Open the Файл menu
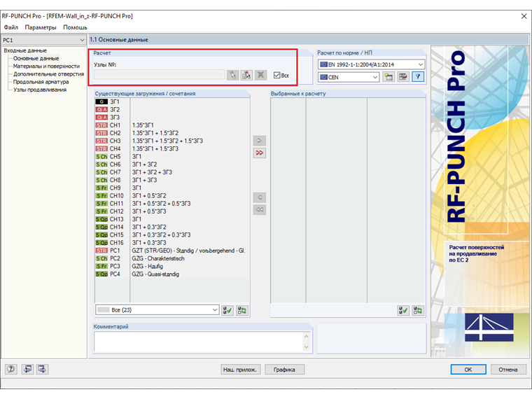Screen dimensions: 532x399 tap(11, 27)
